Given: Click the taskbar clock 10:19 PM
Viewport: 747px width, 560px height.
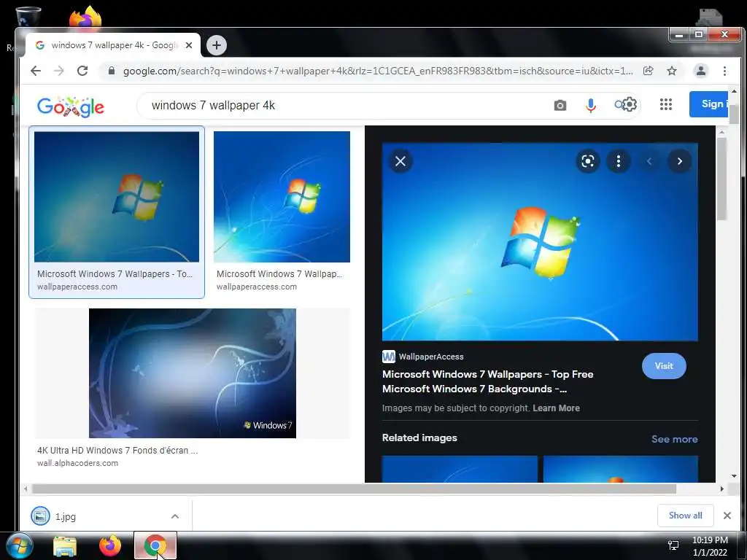Looking at the screenshot, I should coord(710,540).
